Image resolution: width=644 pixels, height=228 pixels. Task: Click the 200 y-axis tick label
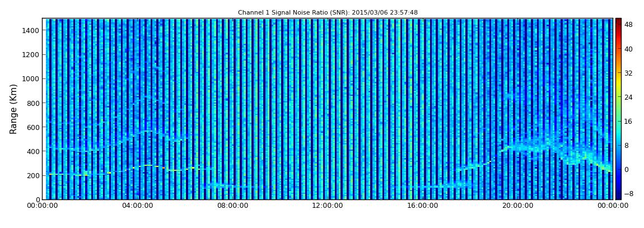pos(33,176)
